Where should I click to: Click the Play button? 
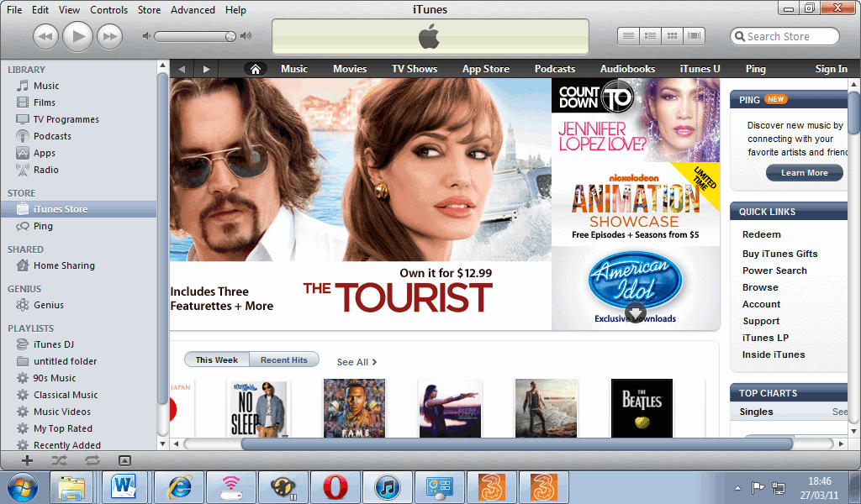click(x=77, y=36)
